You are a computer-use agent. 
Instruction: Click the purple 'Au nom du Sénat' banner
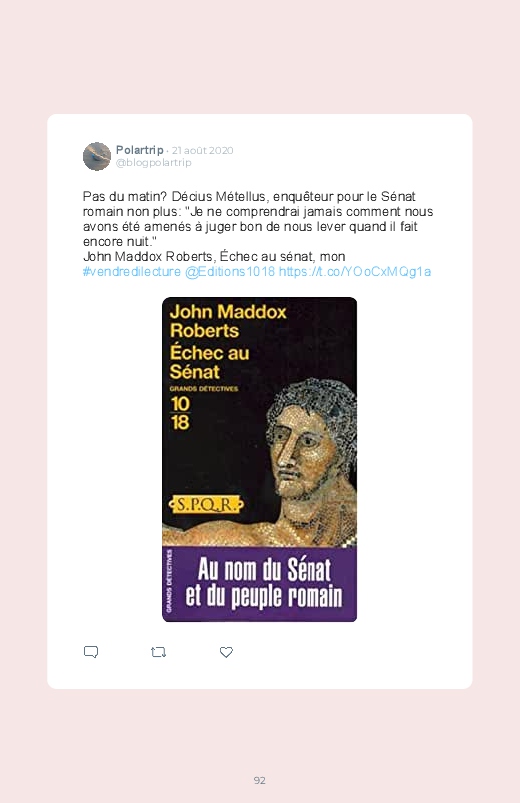[x=260, y=584]
